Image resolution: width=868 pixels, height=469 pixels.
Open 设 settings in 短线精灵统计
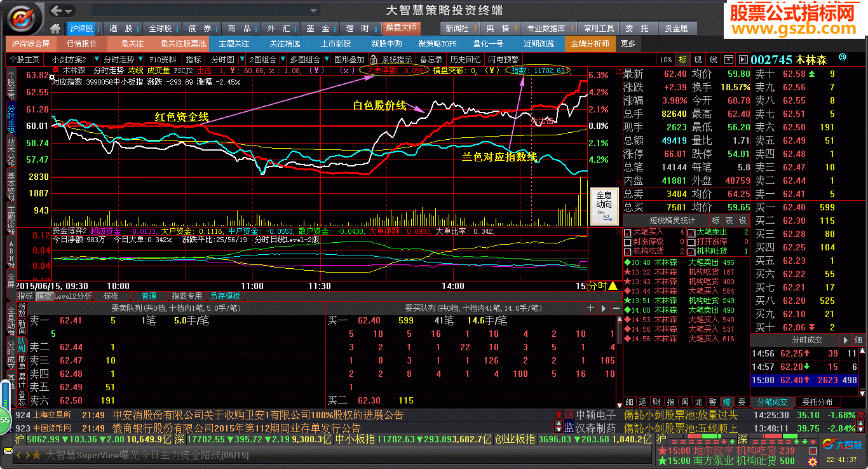coord(742,221)
